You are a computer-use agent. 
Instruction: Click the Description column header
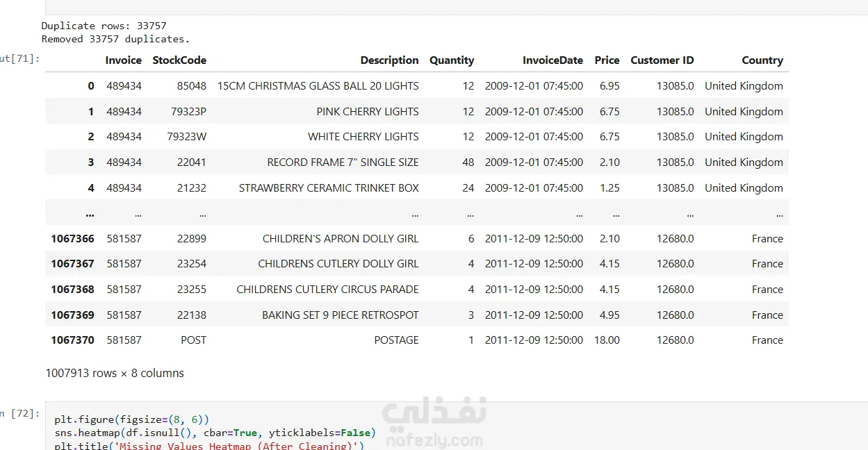(389, 60)
